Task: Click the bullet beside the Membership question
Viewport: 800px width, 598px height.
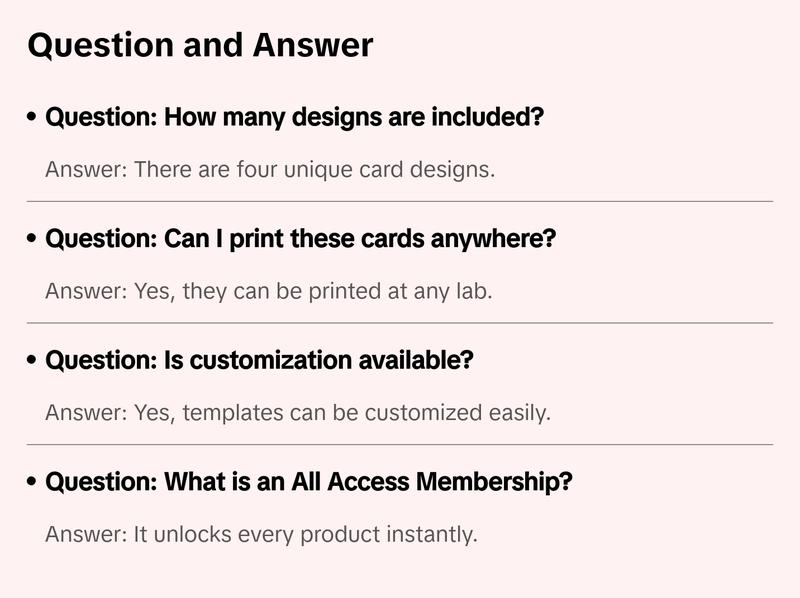Action: point(33,483)
